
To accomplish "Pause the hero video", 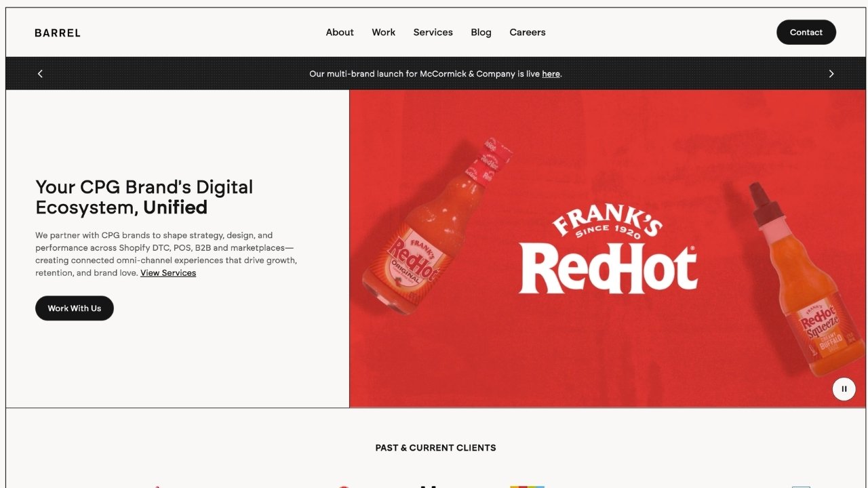I will click(844, 389).
